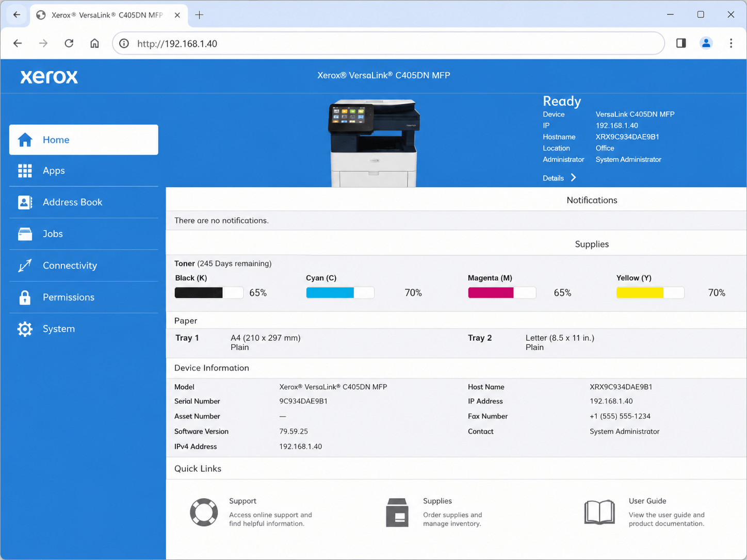The image size is (747, 560).
Task: Open the Details link
Action: pyautogui.click(x=553, y=178)
